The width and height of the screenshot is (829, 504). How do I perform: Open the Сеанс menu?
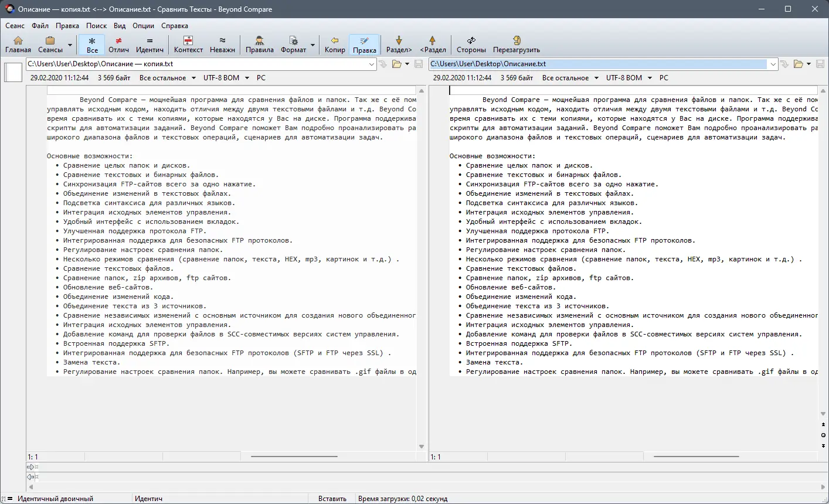coord(15,26)
